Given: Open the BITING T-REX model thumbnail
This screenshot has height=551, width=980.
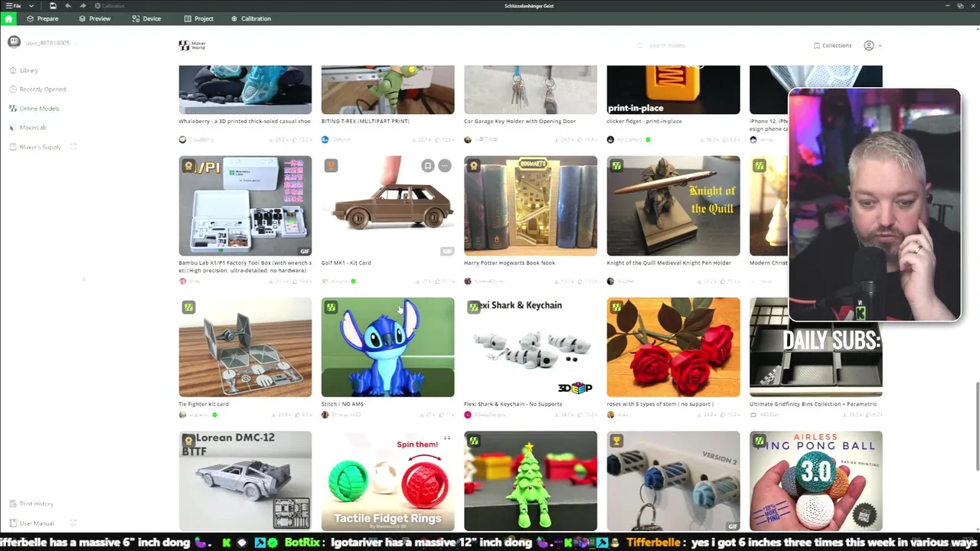Looking at the screenshot, I should click(387, 90).
